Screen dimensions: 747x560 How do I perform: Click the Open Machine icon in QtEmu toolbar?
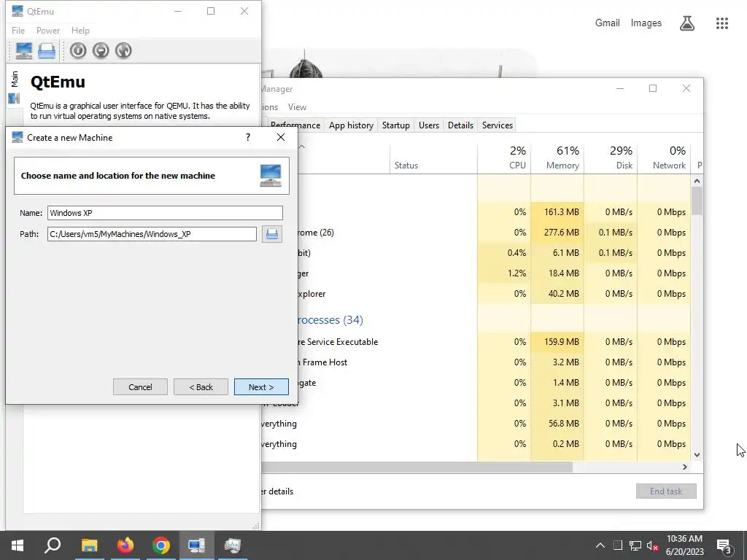[47, 50]
